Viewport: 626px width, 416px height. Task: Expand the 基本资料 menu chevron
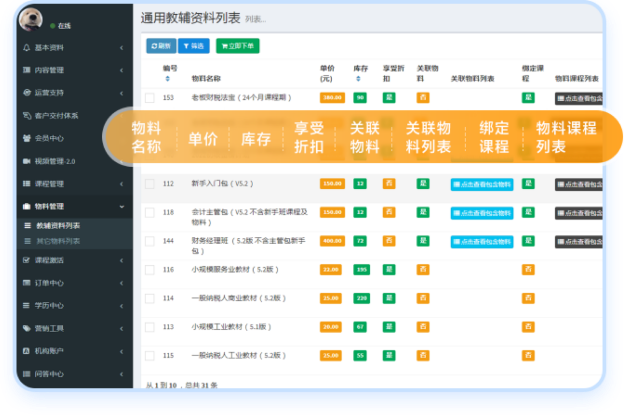121,48
